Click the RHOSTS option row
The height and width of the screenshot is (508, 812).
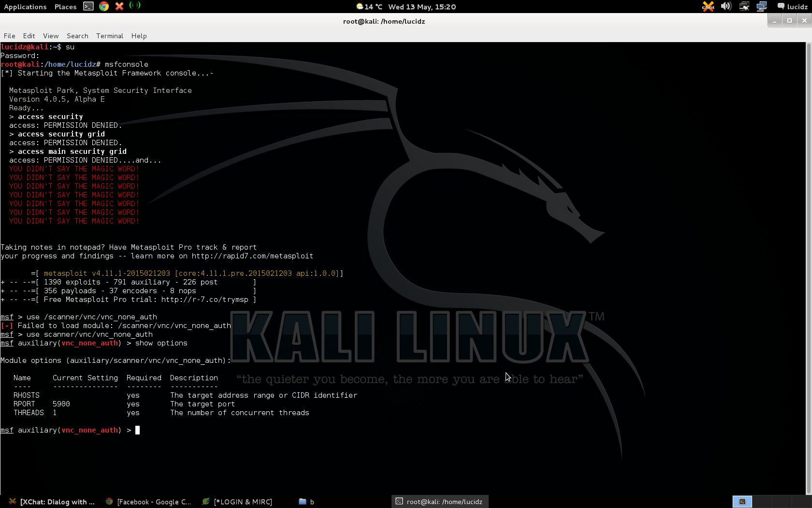[186, 395]
